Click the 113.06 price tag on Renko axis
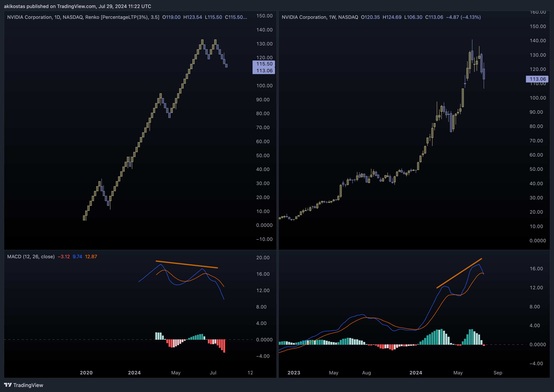Viewport: 554px width, 392px height. pyautogui.click(x=264, y=71)
